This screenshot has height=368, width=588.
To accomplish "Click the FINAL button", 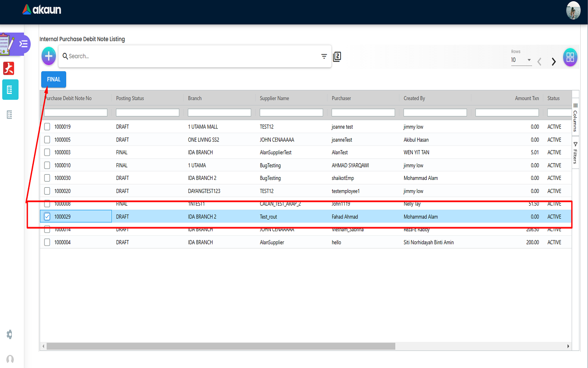I will pos(53,79).
